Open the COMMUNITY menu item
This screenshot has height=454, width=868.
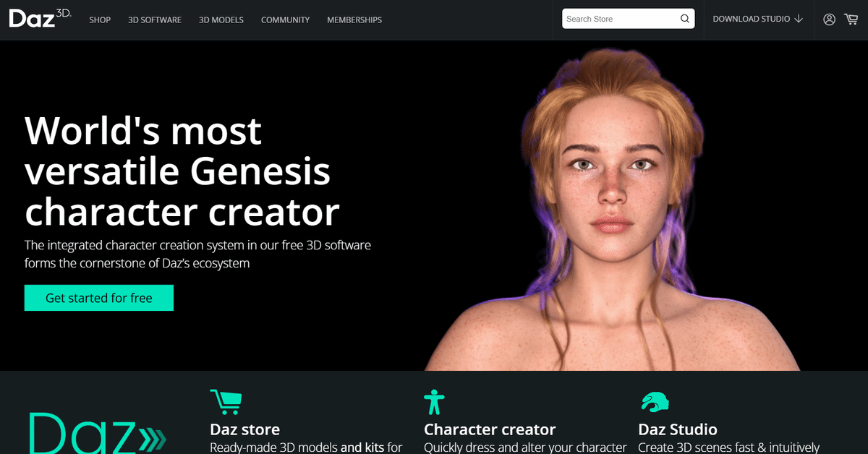click(285, 20)
